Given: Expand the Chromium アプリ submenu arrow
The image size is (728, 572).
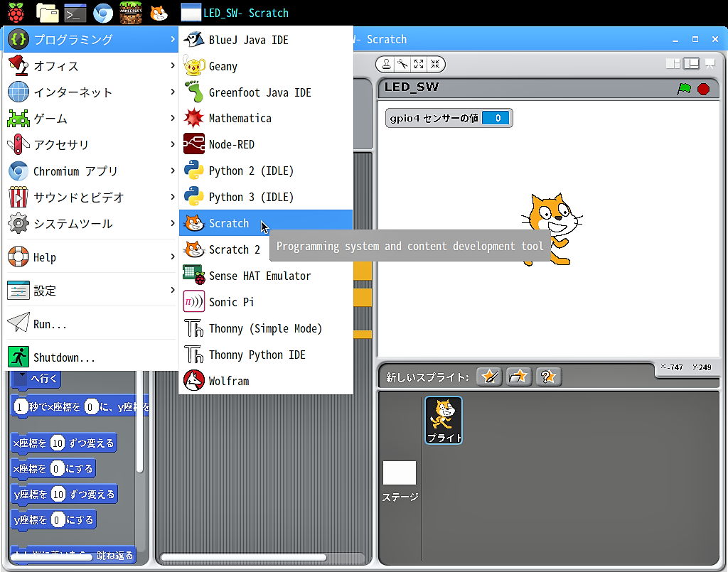Looking at the screenshot, I should point(173,171).
